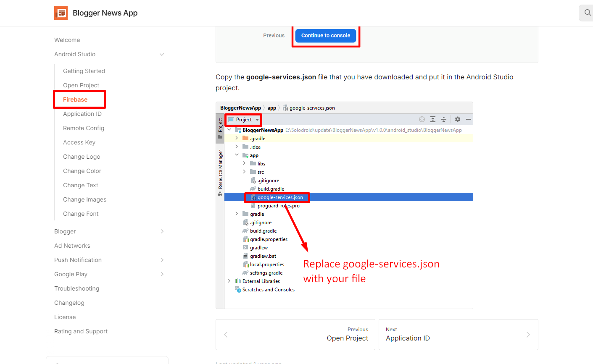Go to next page Application ID

[x=458, y=335]
